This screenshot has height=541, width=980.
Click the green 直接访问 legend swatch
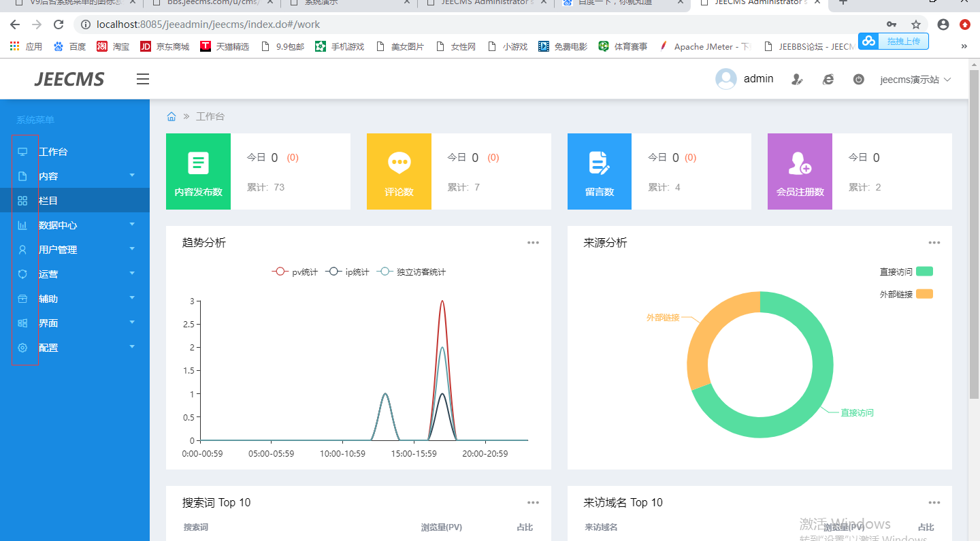tap(924, 272)
